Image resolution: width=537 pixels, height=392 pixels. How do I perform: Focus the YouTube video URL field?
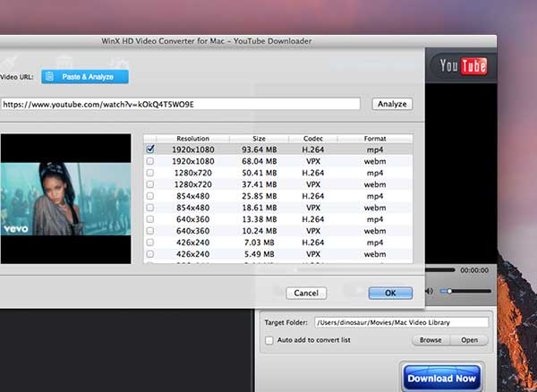pos(181,104)
